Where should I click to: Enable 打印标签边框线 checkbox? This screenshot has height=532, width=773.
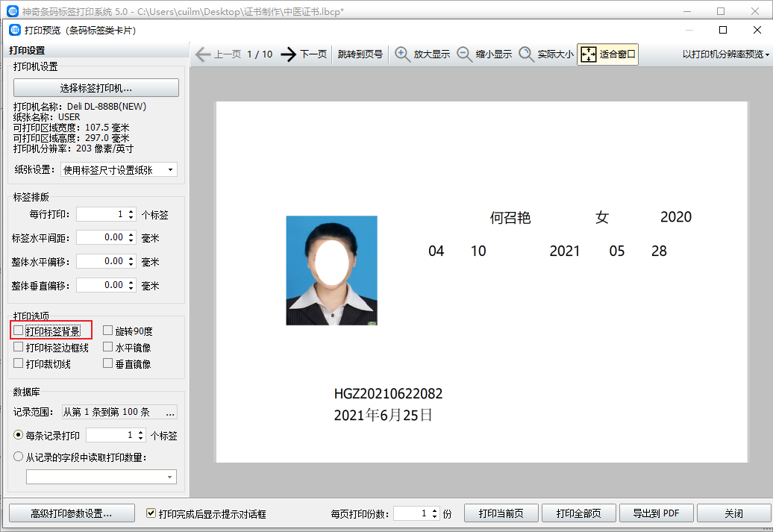(x=18, y=347)
